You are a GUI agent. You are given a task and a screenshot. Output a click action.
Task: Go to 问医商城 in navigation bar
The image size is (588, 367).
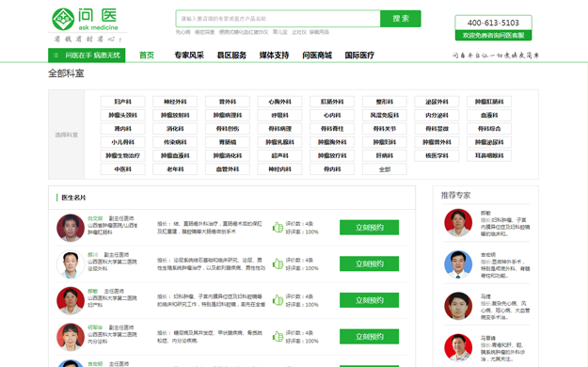pyautogui.click(x=317, y=56)
